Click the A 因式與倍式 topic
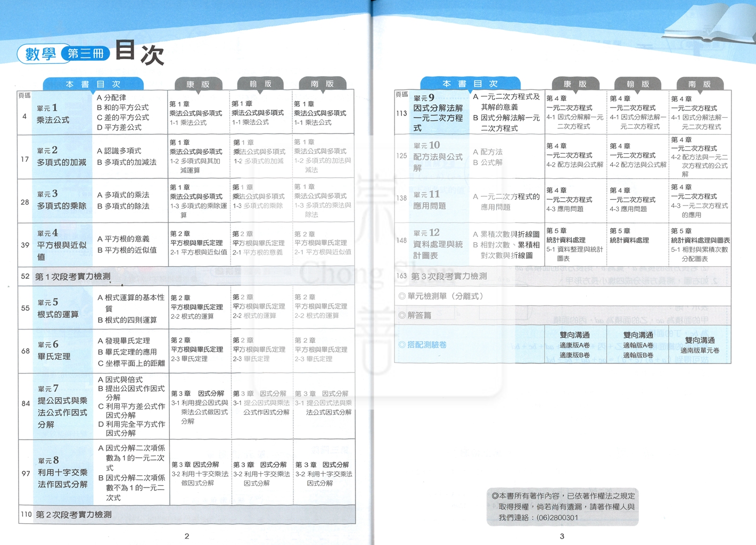The height and width of the screenshot is (545, 756). 120,379
